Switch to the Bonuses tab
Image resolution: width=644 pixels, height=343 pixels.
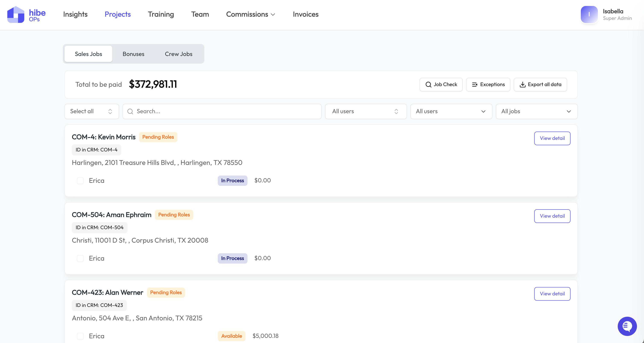click(133, 54)
